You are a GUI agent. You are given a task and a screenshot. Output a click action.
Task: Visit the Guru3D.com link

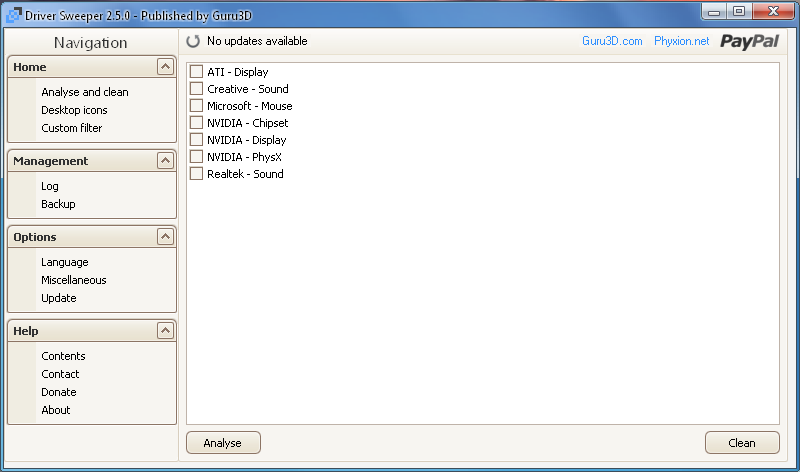(612, 41)
